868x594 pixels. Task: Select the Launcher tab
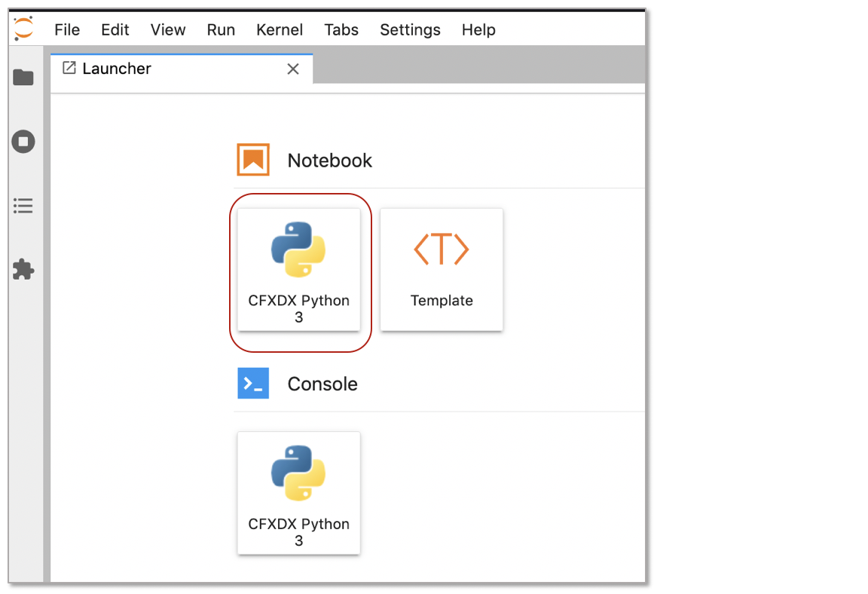117,69
